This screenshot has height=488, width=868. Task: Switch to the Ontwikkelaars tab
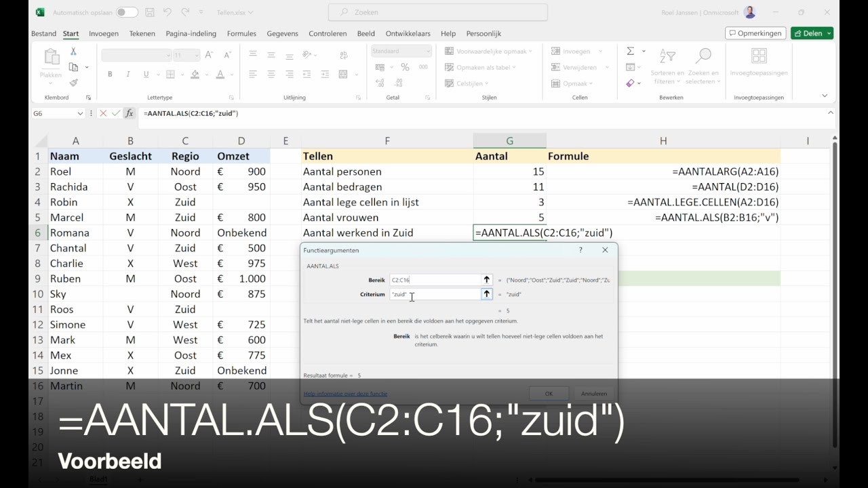coord(408,33)
